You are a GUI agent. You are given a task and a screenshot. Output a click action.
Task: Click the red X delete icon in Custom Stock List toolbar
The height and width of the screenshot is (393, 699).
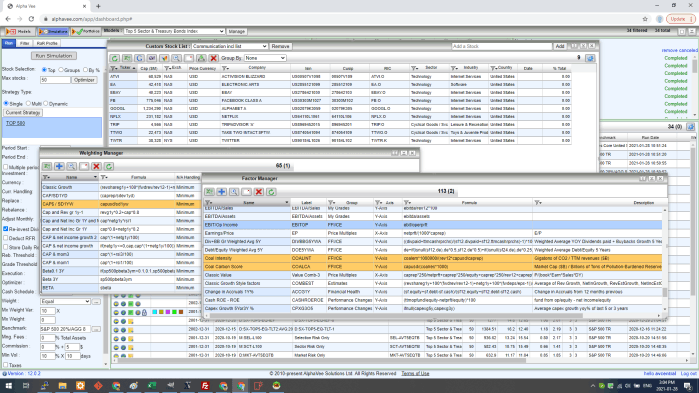click(214, 58)
